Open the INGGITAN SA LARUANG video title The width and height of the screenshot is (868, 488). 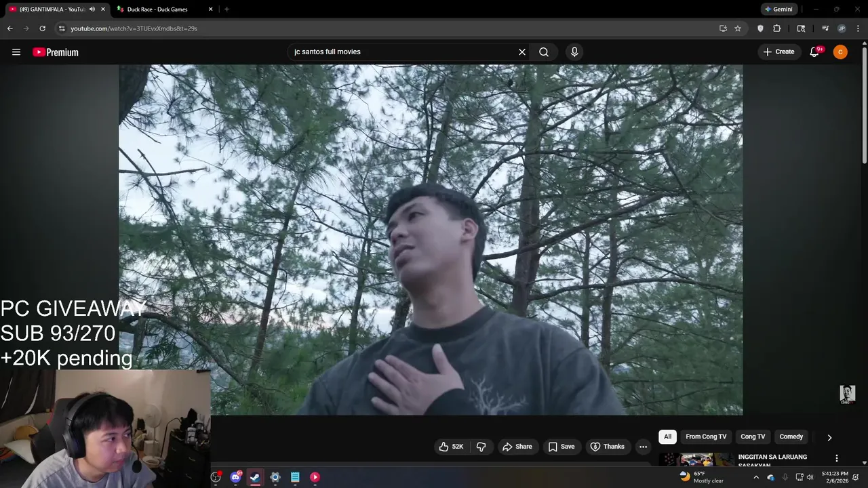tap(772, 461)
